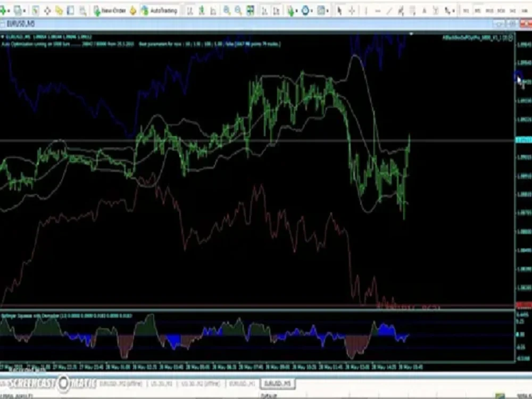This screenshot has width=532, height=399.
Task: Select the horizontal price line on chart
Action: pos(257,140)
